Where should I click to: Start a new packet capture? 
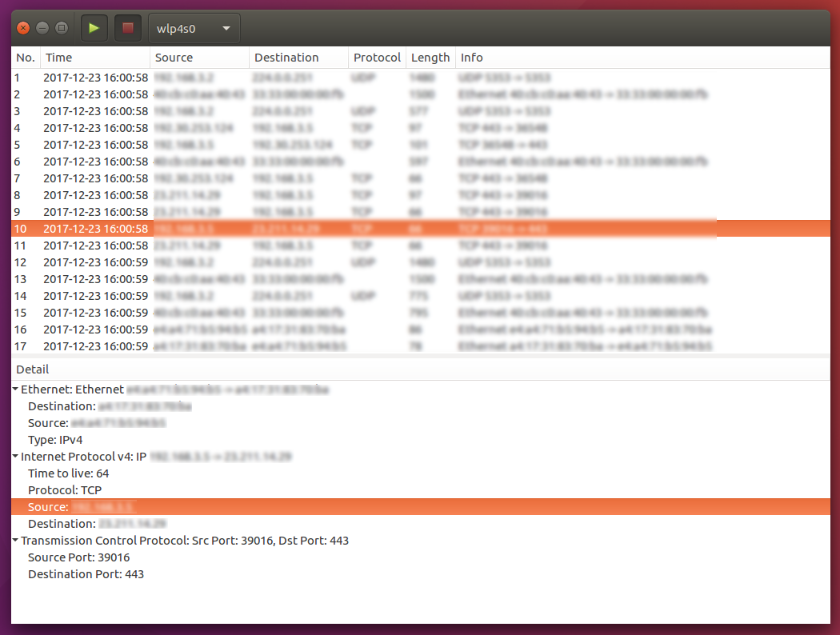point(94,26)
